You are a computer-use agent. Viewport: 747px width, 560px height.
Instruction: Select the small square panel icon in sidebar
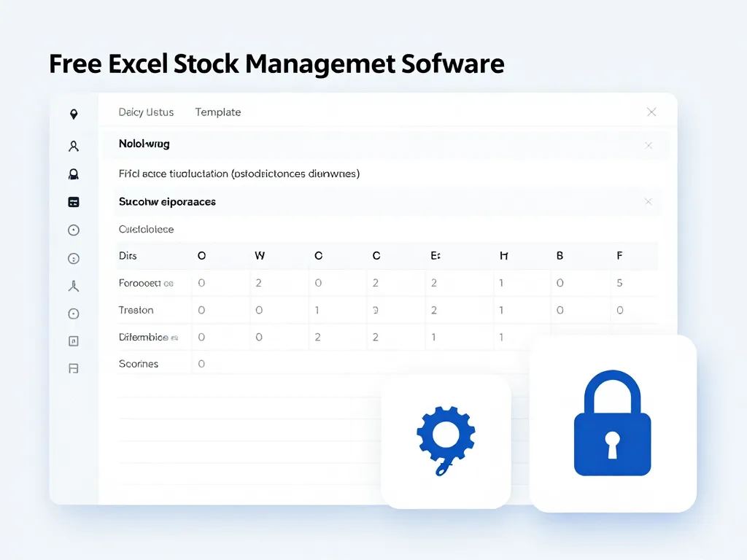[73, 341]
